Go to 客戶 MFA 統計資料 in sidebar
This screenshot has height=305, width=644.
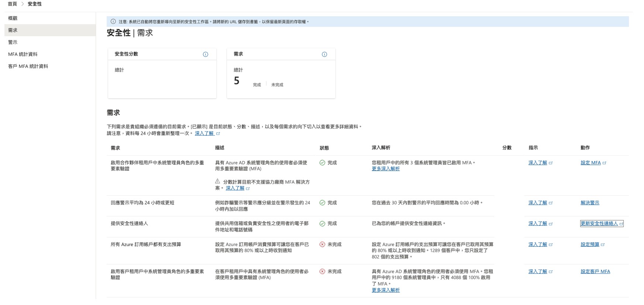coord(28,66)
